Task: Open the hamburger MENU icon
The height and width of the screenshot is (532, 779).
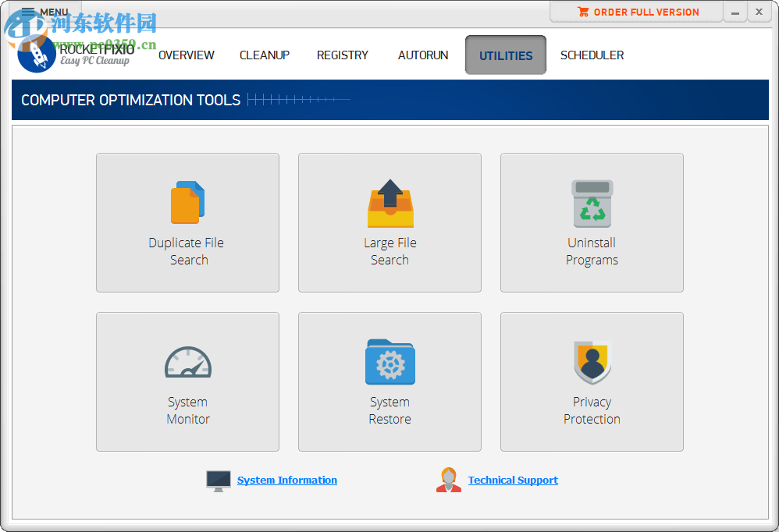Action: point(28,12)
